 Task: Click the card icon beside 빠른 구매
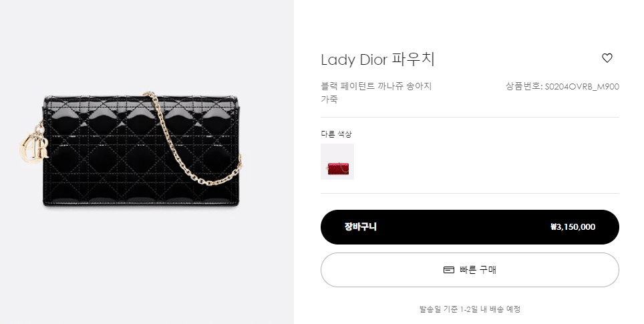[449, 270]
